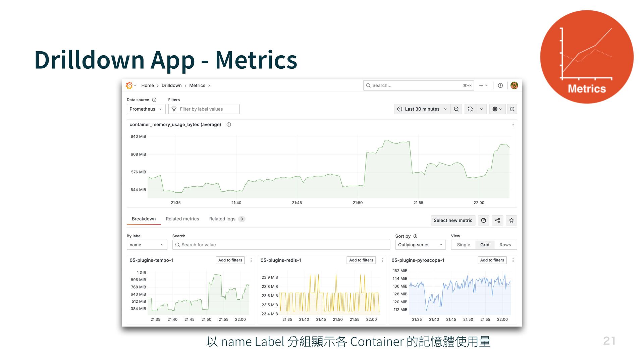Screen dimensions: 644x362
Task: Expand the Last 30 minutes time picker
Action: click(422, 109)
